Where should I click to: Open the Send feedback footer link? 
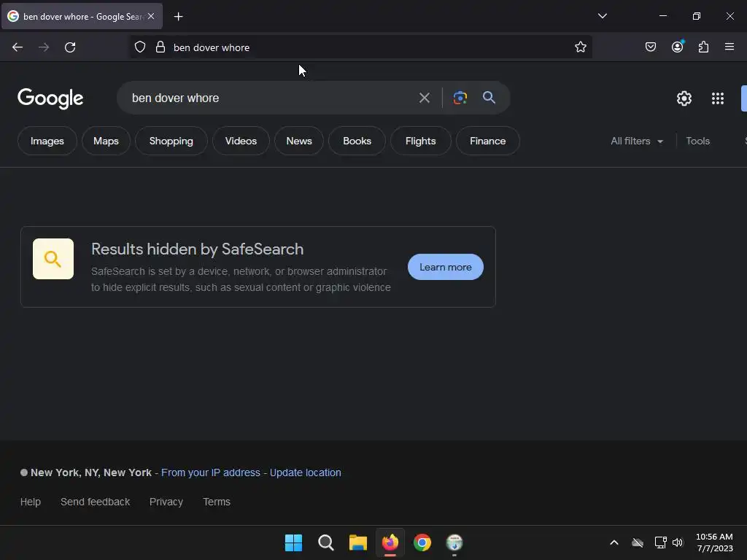coord(96,502)
